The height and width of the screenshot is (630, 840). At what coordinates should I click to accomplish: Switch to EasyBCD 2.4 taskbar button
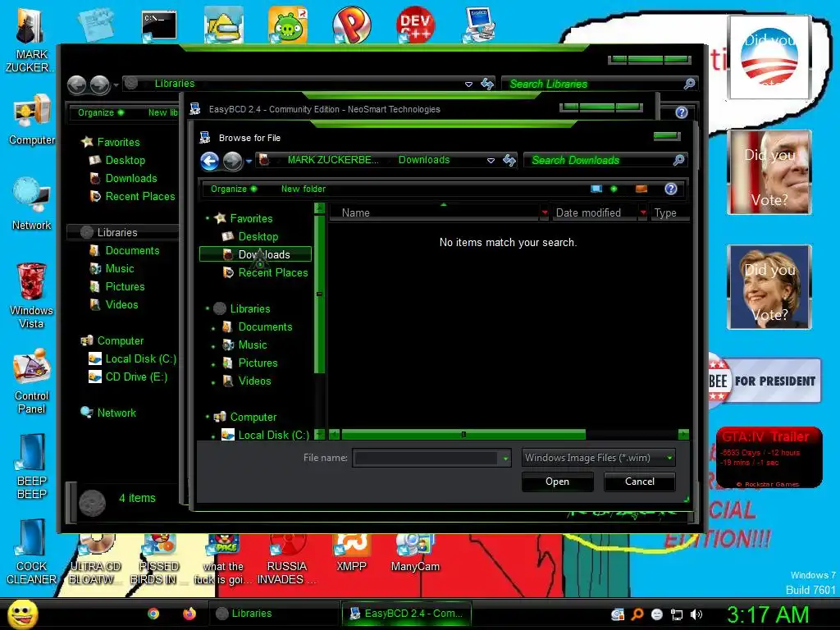[406, 614]
